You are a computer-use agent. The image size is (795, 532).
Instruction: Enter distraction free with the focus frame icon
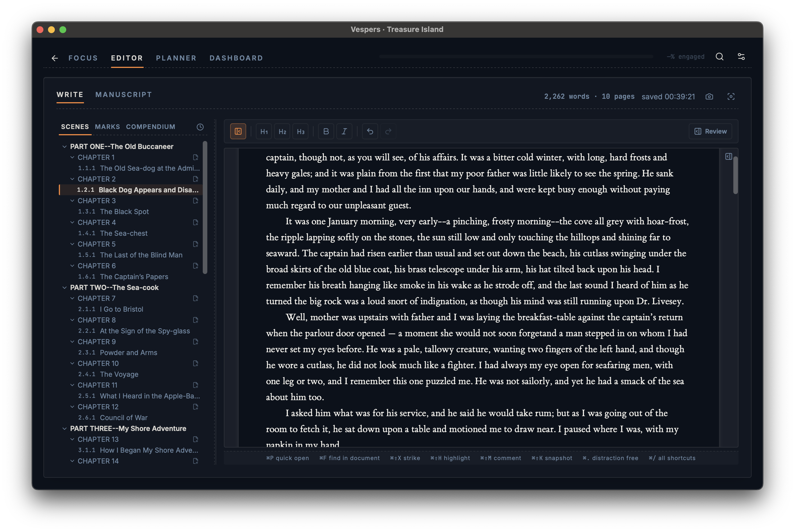pos(731,97)
